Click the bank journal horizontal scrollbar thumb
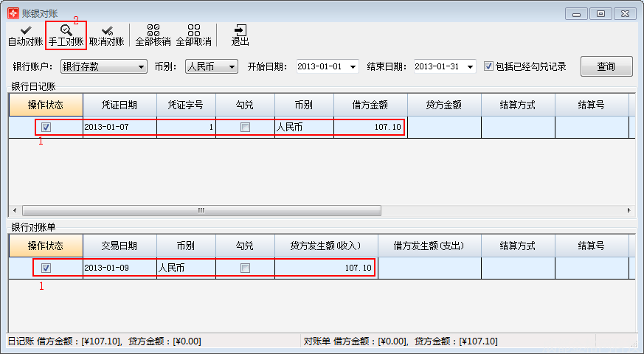The image size is (644, 354). (x=199, y=210)
